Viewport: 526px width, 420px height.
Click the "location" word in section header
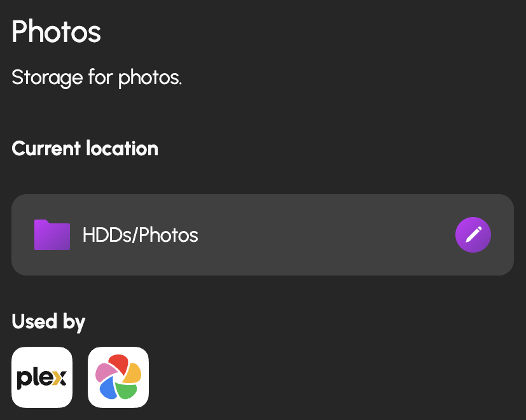(124, 149)
